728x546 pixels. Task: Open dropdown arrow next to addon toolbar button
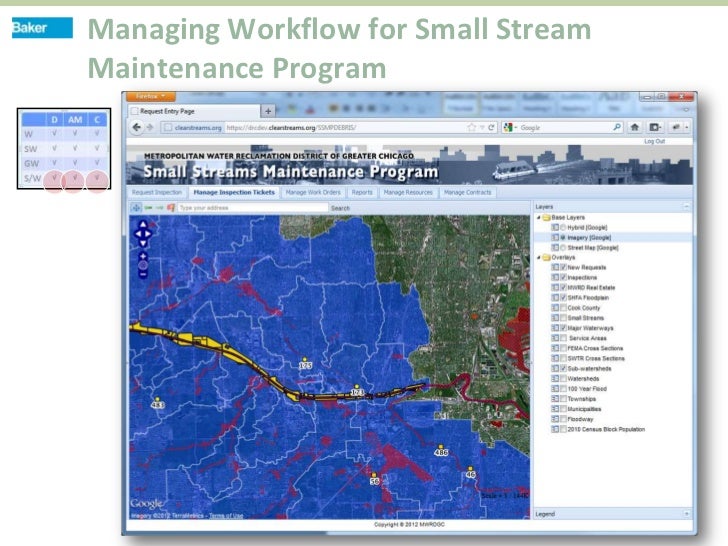pyautogui.click(x=686, y=127)
